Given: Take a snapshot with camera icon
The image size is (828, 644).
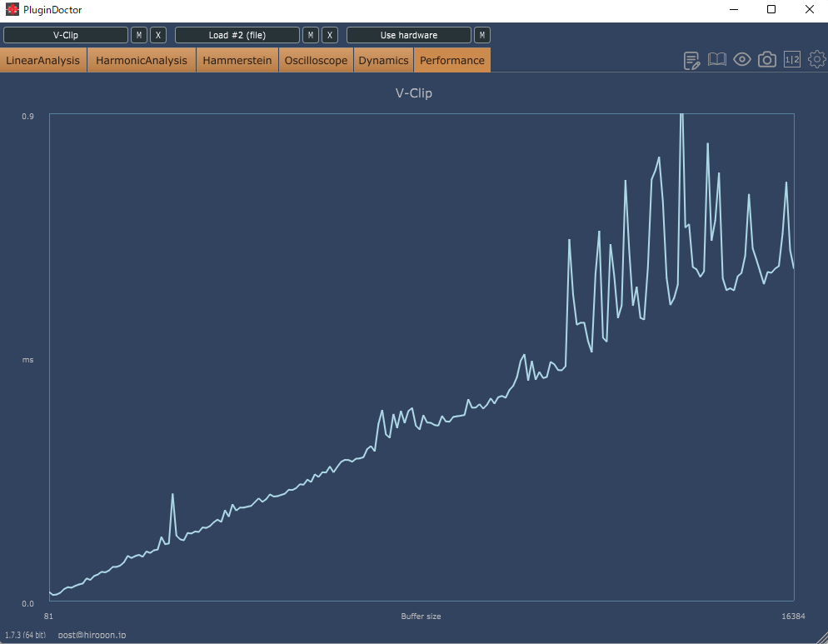Looking at the screenshot, I should coord(766,60).
